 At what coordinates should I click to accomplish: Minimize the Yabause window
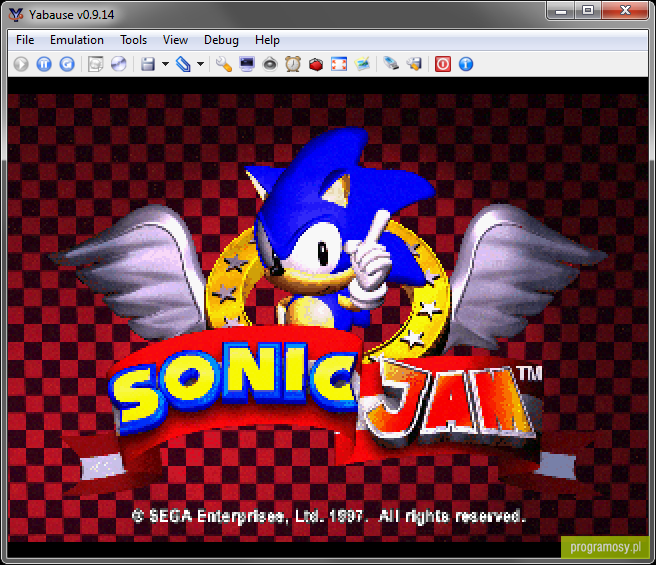click(561, 11)
